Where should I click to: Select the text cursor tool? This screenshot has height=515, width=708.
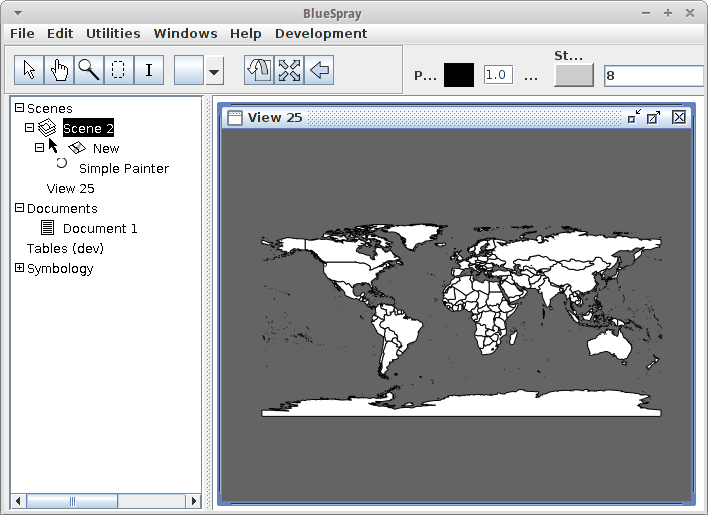click(x=149, y=70)
